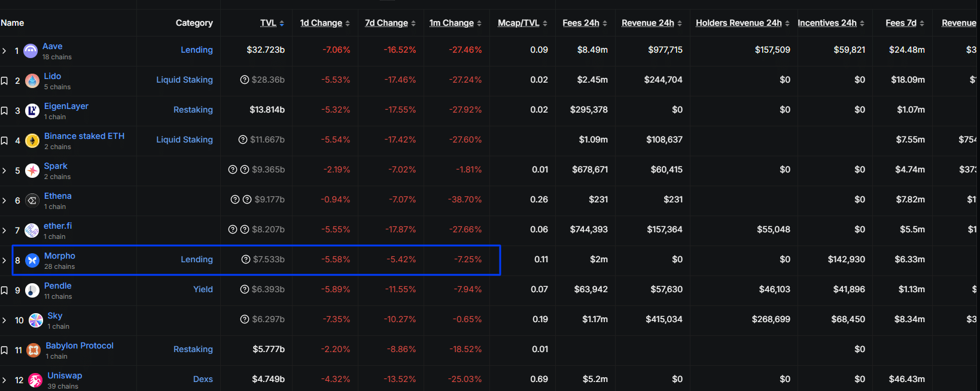This screenshot has width=980, height=391.
Task: Click the Binance staked ETH logo
Action: [x=32, y=141]
